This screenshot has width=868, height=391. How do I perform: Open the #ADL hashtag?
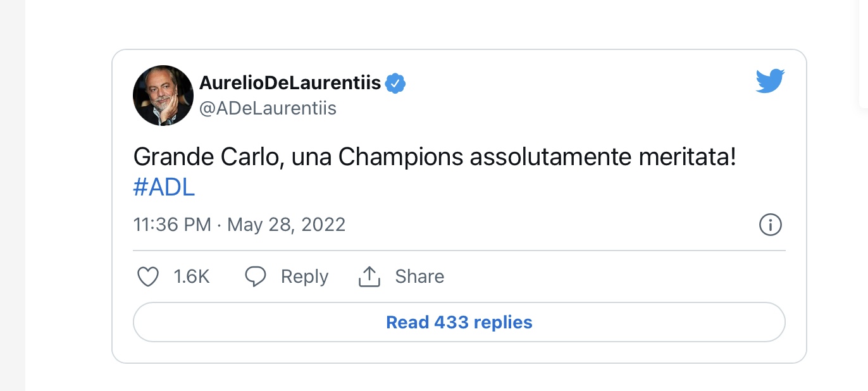[164, 188]
